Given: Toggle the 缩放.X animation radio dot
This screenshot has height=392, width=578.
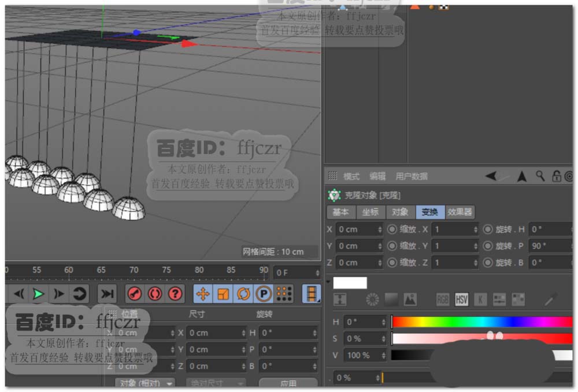Looking at the screenshot, I should 392,229.
